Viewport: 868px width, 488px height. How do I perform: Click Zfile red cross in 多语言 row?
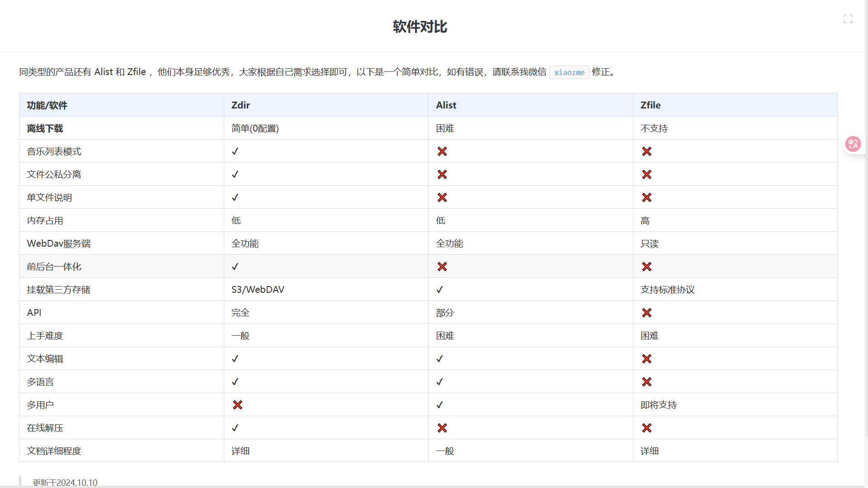click(x=647, y=382)
